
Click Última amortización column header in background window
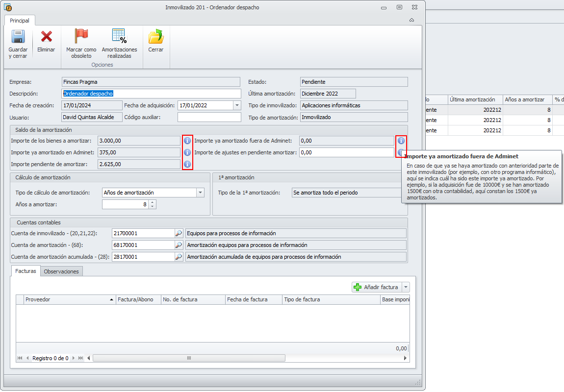click(x=475, y=99)
